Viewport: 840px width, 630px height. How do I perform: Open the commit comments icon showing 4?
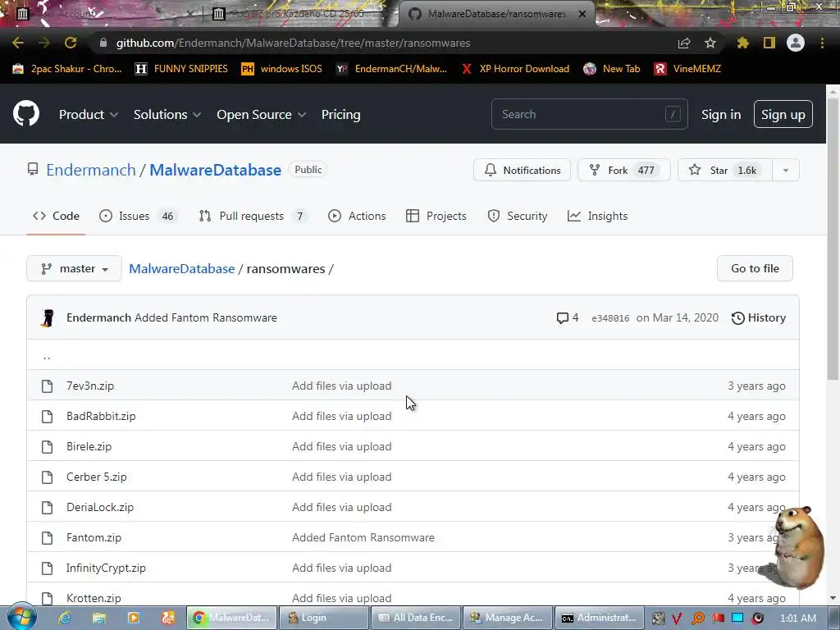[568, 317]
